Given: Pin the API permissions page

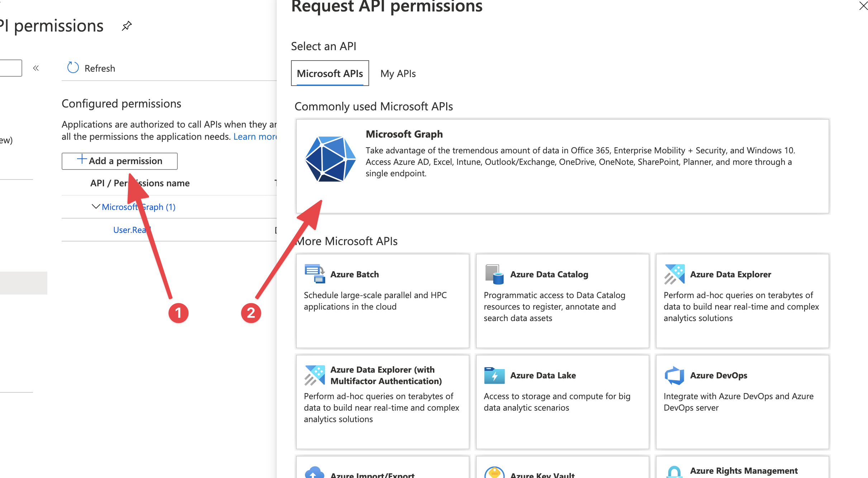Looking at the screenshot, I should 127,26.
